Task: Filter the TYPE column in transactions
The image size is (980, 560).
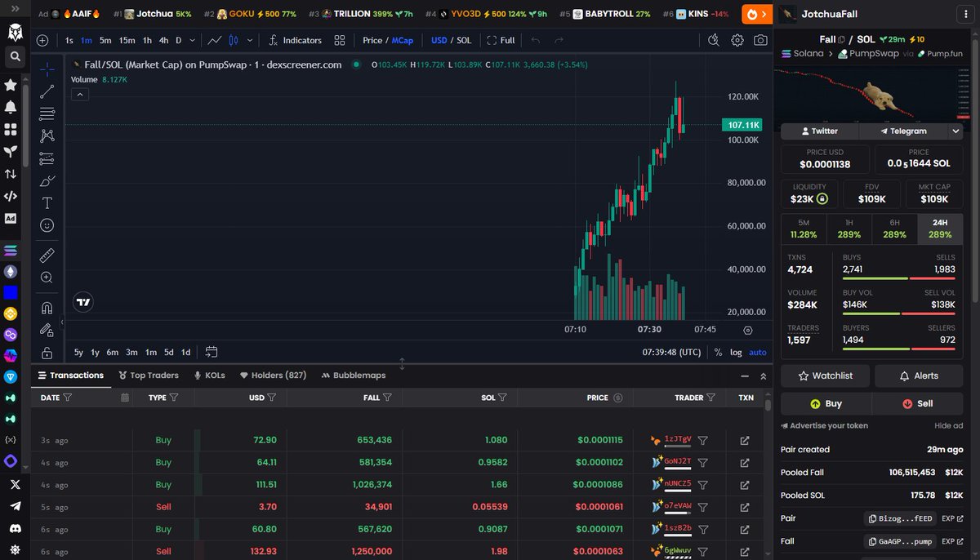Action: point(175,398)
